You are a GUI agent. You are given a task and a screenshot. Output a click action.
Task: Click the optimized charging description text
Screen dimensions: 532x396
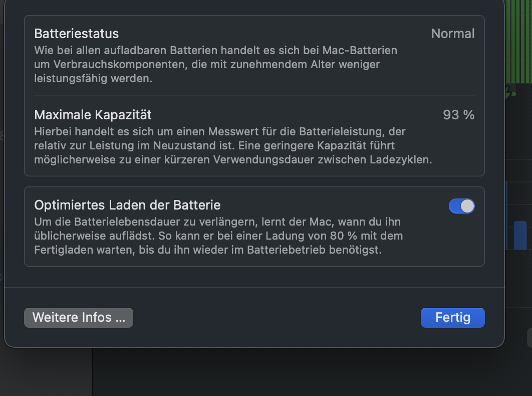(x=218, y=236)
